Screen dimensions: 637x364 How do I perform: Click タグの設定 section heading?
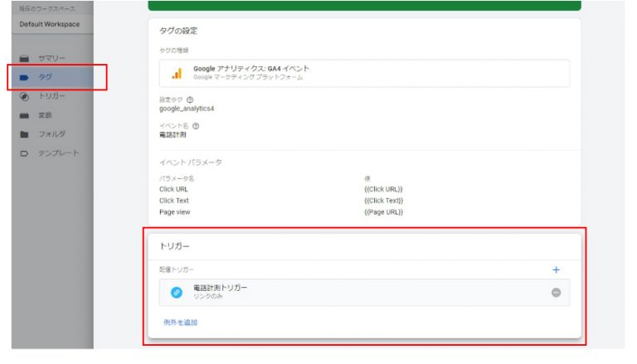point(178,31)
